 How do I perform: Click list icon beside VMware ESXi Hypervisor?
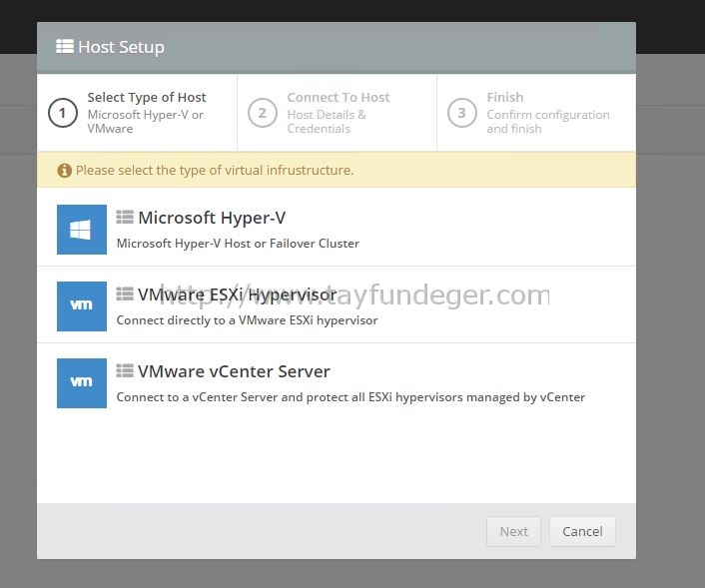pyautogui.click(x=125, y=294)
